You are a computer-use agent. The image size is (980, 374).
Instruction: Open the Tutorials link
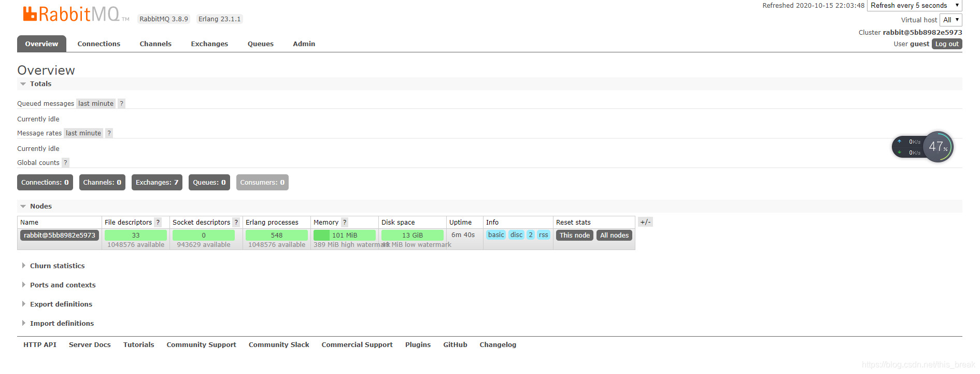pyautogui.click(x=139, y=345)
